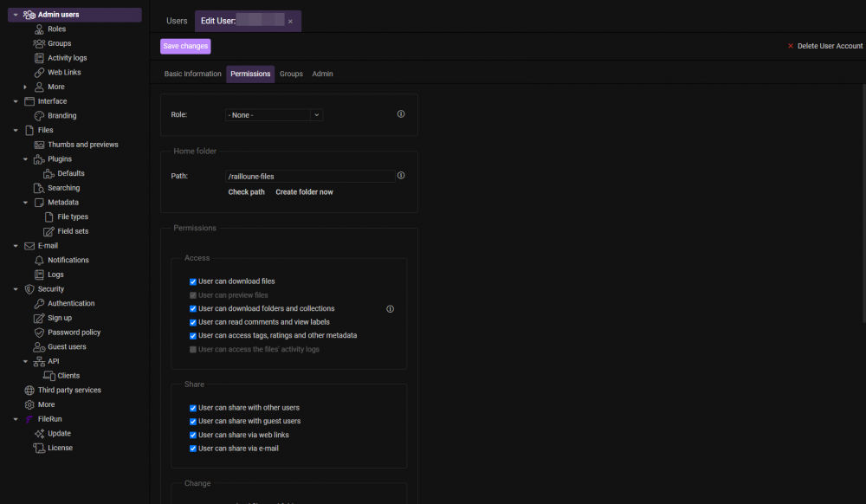Click Delete User Account text link

click(x=830, y=46)
